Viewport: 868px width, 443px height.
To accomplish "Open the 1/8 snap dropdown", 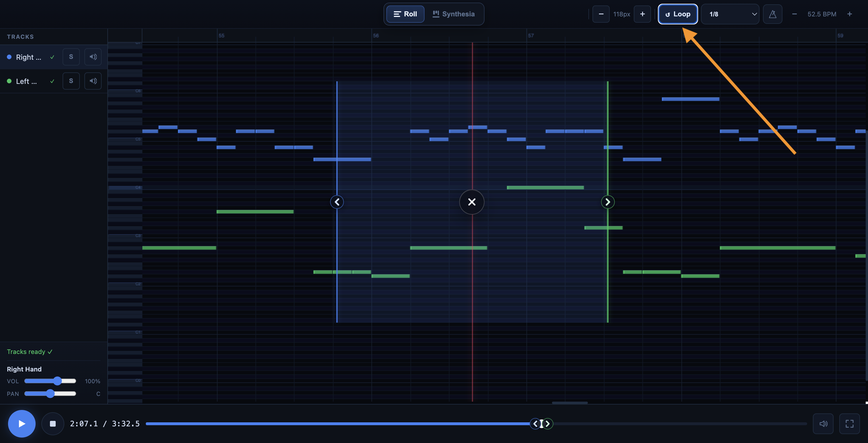I will [730, 14].
